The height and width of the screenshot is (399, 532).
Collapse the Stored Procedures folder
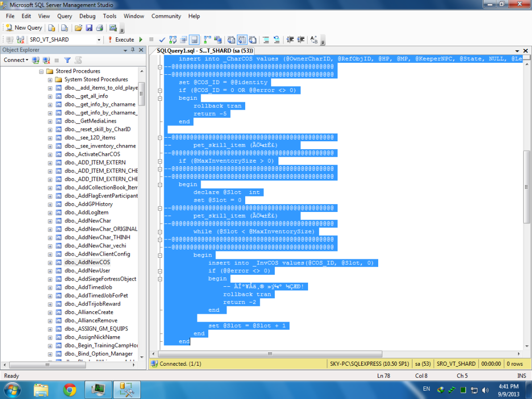(42, 71)
